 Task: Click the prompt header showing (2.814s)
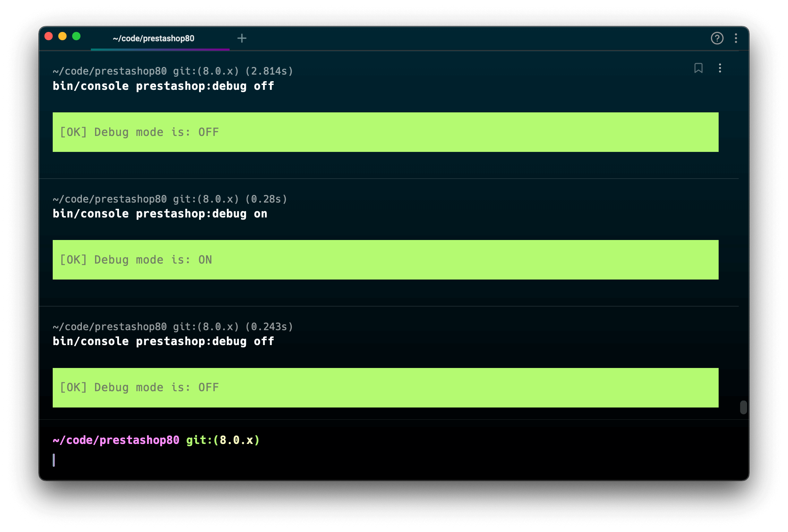click(173, 71)
